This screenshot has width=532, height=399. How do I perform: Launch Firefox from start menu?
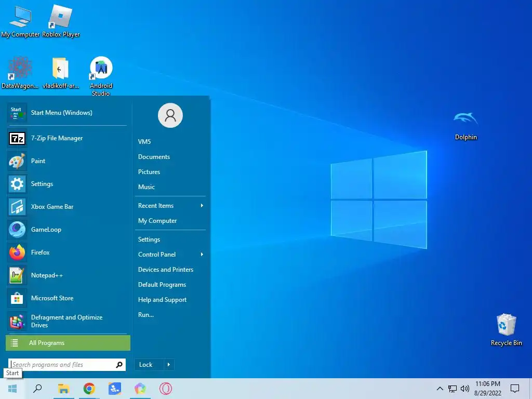67,252
